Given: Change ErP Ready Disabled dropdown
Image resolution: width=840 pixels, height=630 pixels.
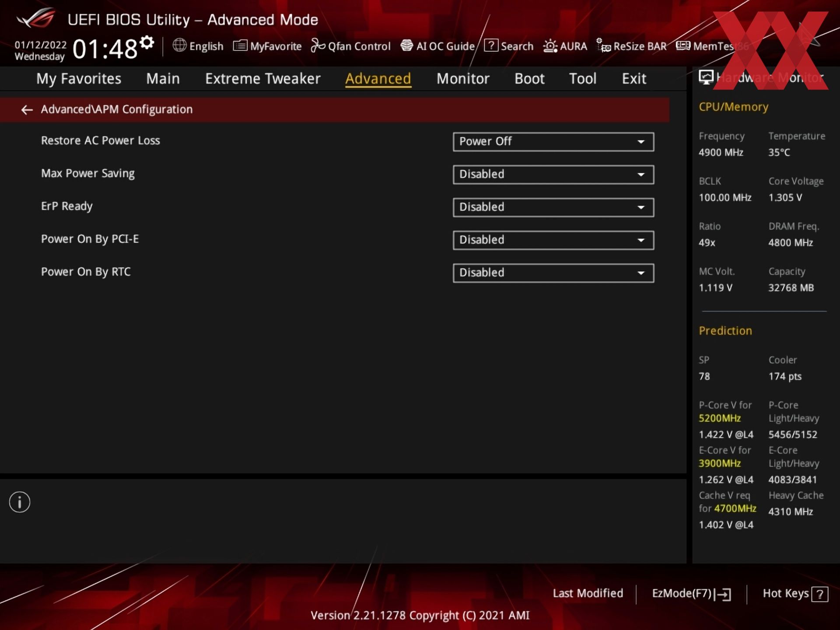Looking at the screenshot, I should click(x=553, y=207).
